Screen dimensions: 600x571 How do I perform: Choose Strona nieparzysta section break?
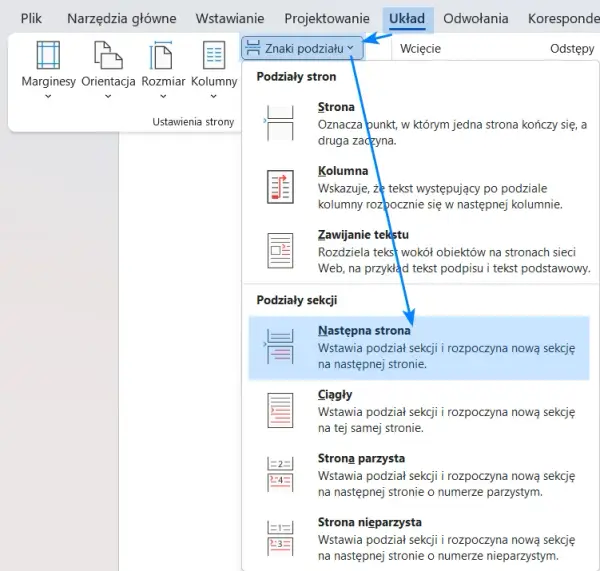click(419, 538)
